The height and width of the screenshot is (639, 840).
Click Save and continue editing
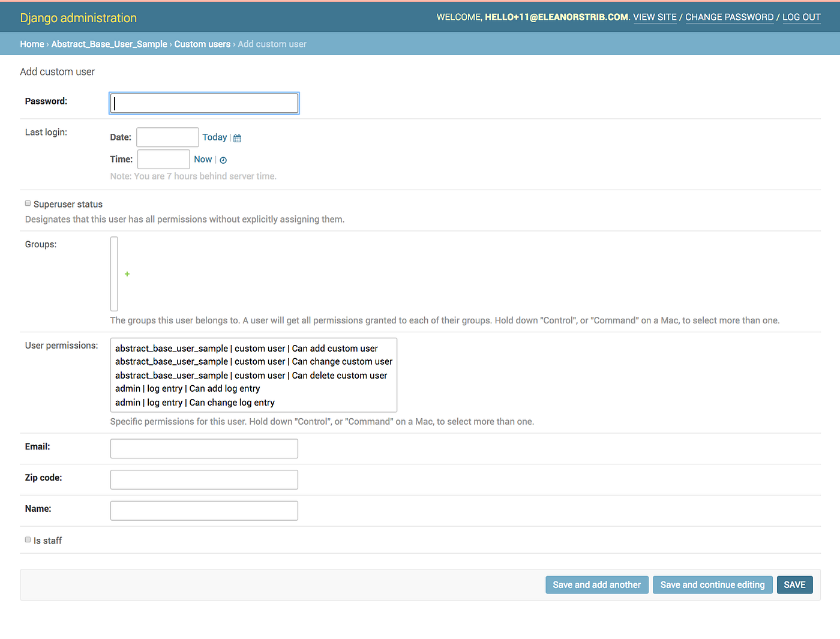pyautogui.click(x=712, y=584)
